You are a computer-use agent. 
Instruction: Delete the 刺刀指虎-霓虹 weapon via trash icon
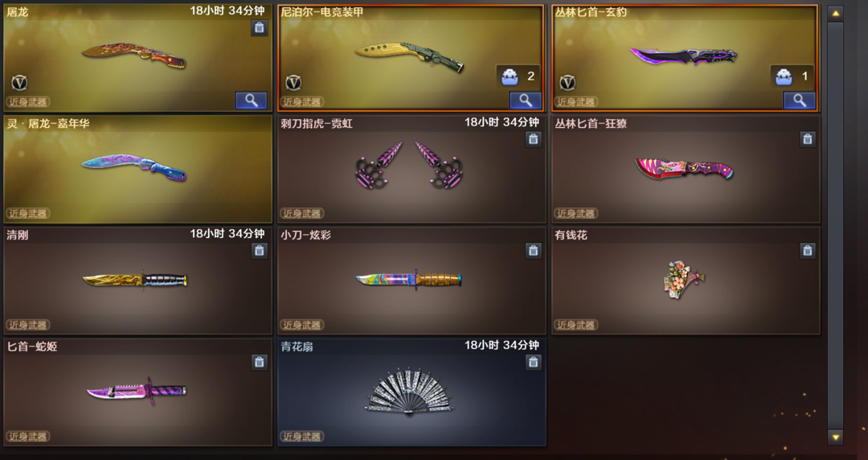pos(533,139)
